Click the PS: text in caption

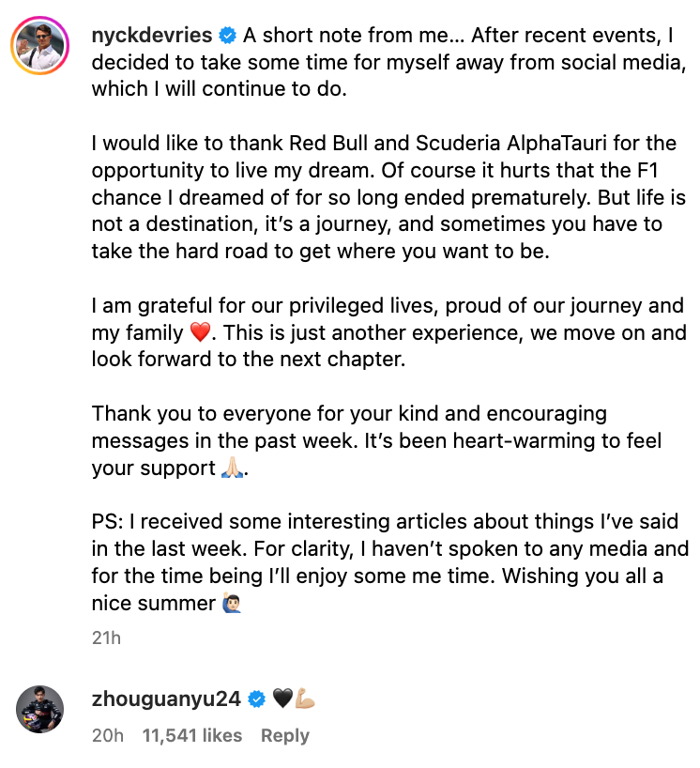click(108, 522)
